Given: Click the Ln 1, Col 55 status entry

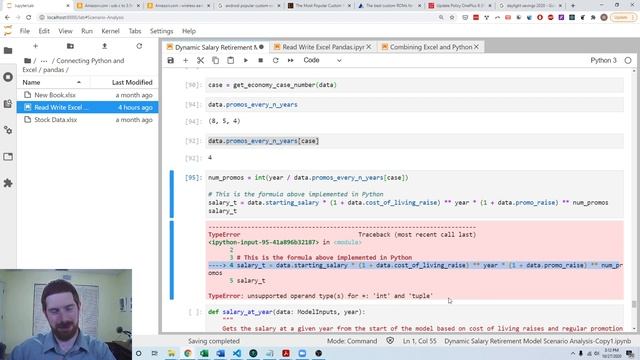Looking at the screenshot, I should coord(419,341).
